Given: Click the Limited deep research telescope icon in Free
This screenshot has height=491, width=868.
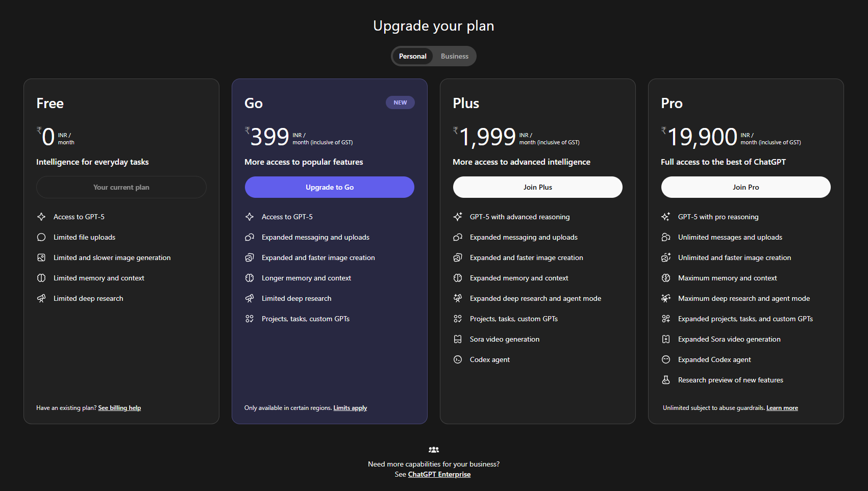Looking at the screenshot, I should click(41, 298).
